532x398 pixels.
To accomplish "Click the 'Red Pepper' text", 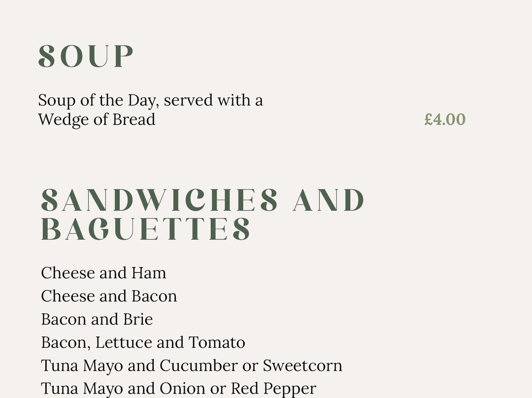I will pyautogui.click(x=273, y=389).
